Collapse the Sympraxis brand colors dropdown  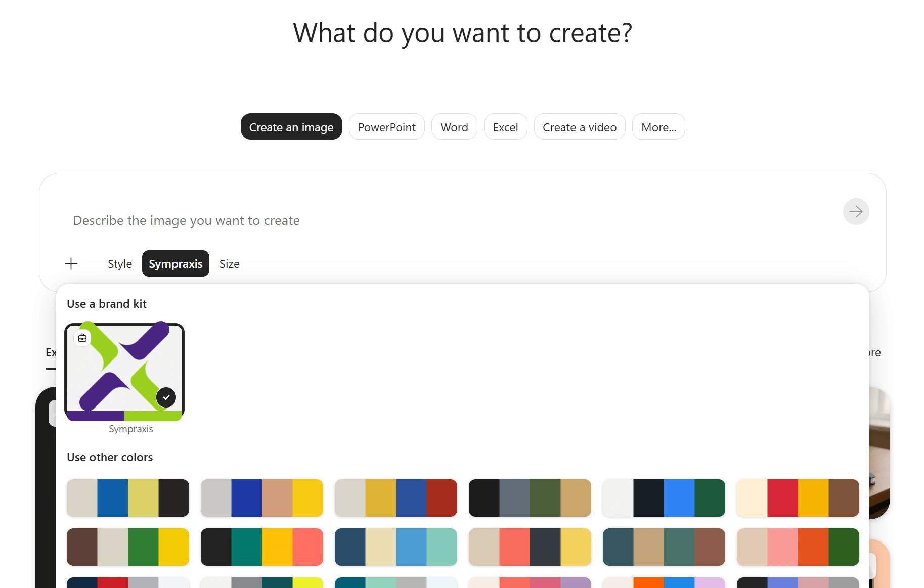pyautogui.click(x=175, y=264)
